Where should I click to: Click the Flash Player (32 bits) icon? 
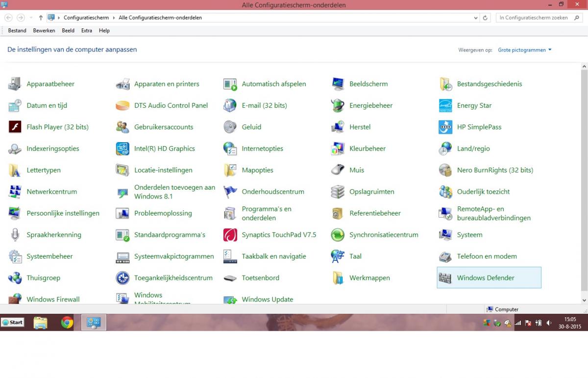[15, 127]
